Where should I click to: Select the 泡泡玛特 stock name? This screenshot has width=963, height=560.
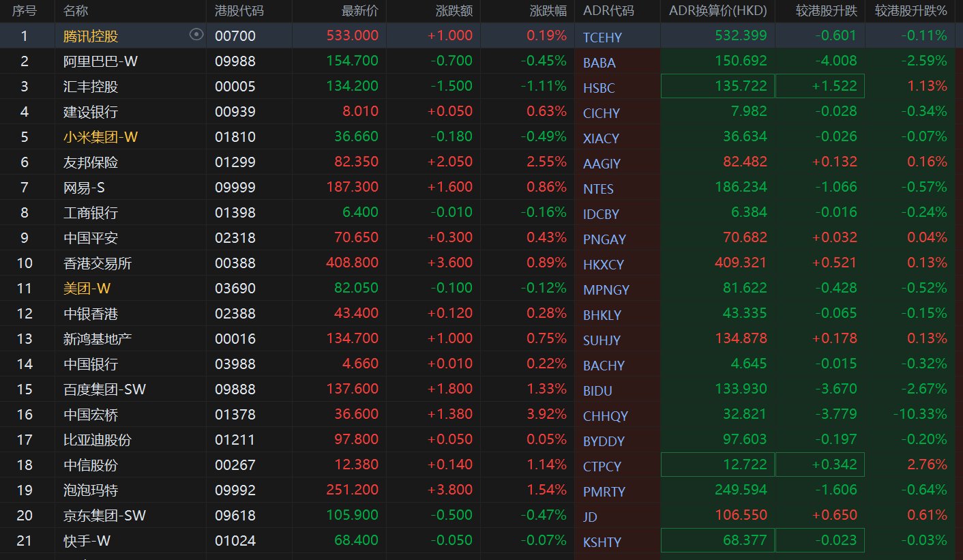point(91,490)
